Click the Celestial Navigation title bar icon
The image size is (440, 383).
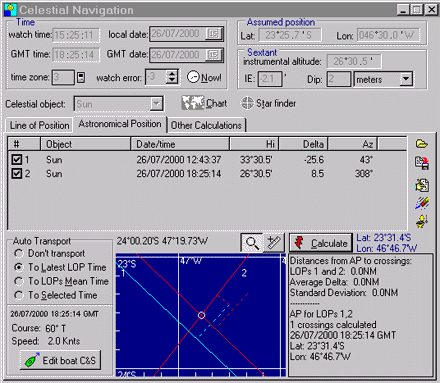click(x=10, y=10)
